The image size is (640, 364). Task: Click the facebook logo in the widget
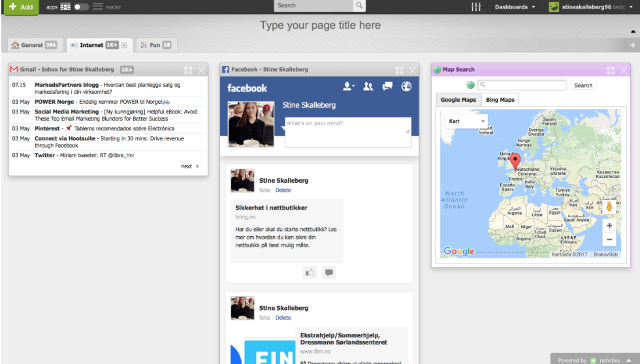pyautogui.click(x=247, y=88)
